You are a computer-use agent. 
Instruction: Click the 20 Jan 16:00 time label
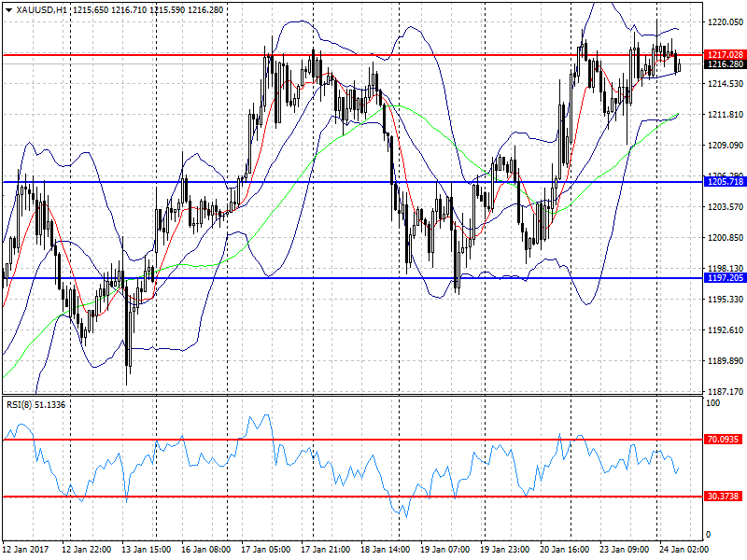[564, 550]
